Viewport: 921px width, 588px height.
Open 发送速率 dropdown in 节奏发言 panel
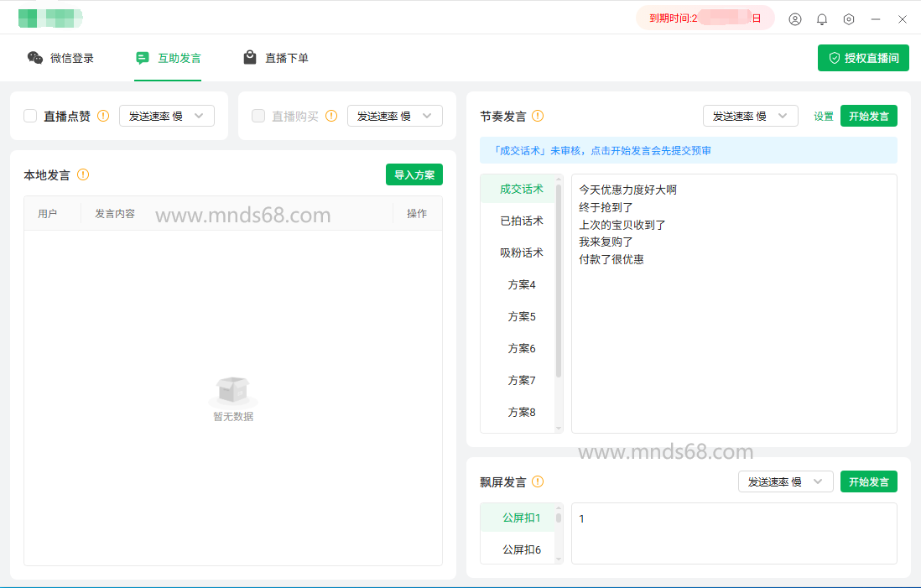[x=751, y=116]
